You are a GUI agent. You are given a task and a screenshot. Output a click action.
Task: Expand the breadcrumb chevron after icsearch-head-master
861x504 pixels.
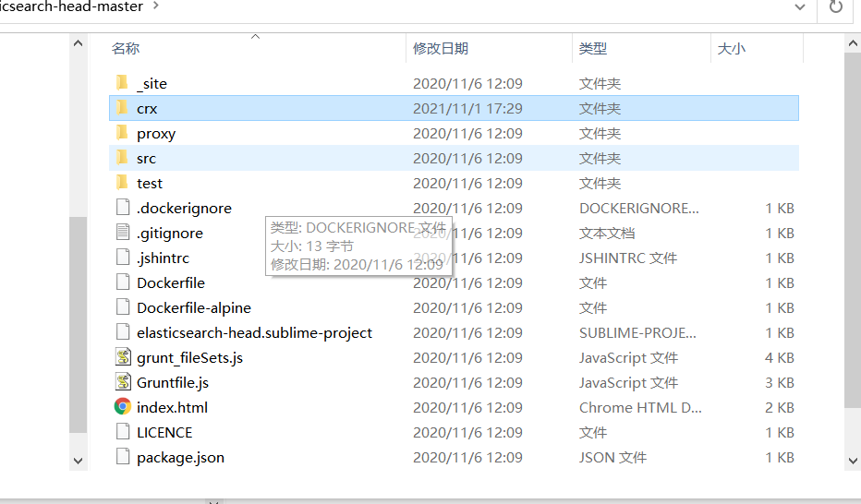pyautogui.click(x=156, y=6)
